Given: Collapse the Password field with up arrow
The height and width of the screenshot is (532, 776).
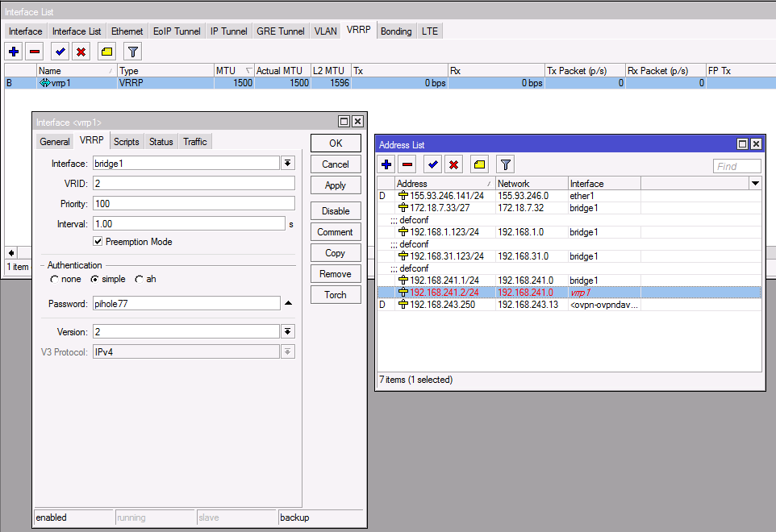Looking at the screenshot, I should coord(289,303).
